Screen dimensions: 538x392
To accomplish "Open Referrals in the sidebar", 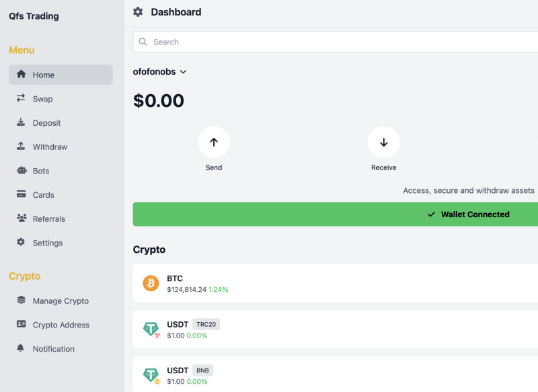I will (48, 219).
